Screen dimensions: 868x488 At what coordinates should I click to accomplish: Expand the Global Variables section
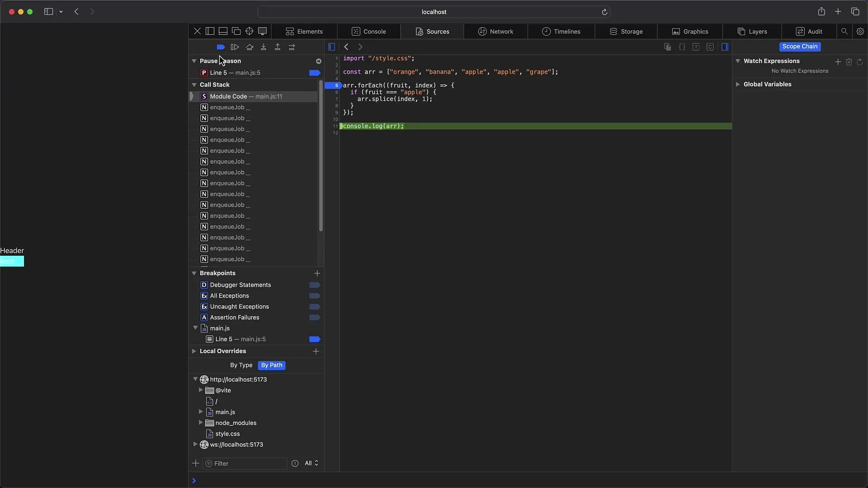pyautogui.click(x=738, y=84)
